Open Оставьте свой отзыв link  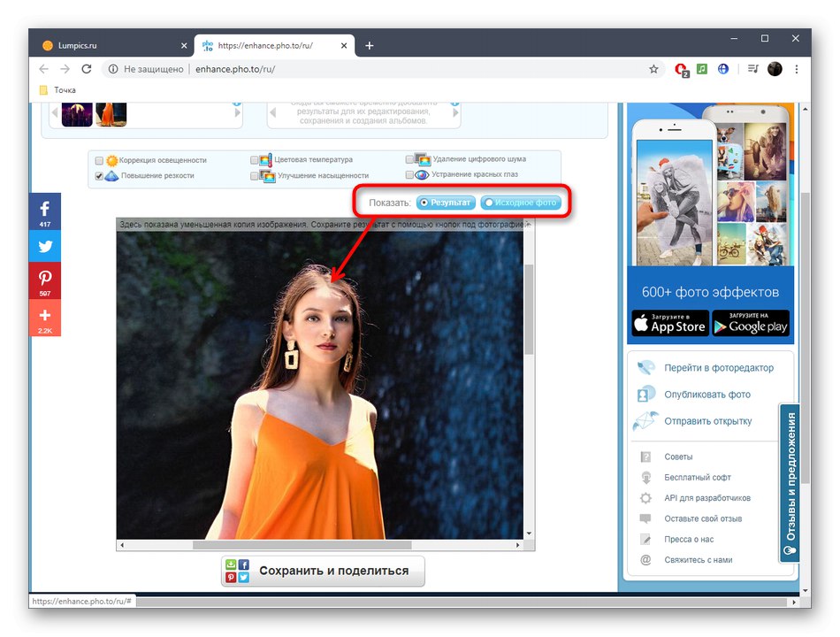point(703,518)
